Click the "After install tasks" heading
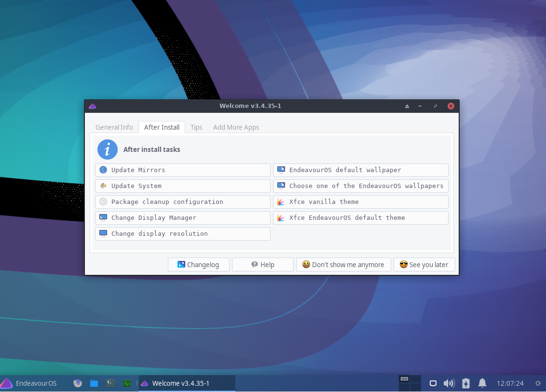 (x=152, y=149)
